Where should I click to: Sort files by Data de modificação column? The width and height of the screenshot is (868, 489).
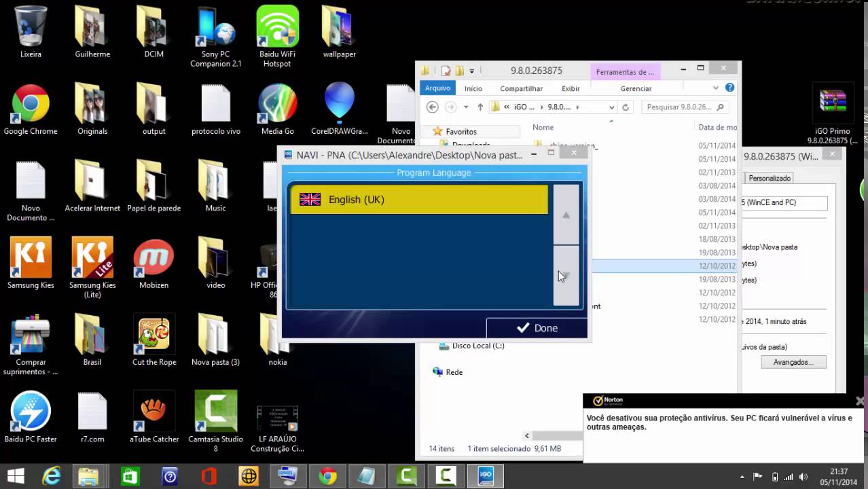(717, 127)
